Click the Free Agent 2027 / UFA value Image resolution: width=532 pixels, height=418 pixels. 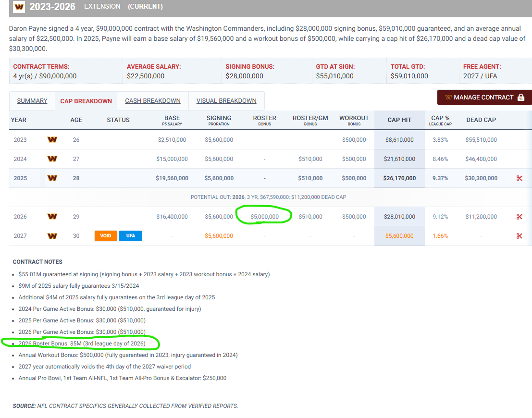480,76
